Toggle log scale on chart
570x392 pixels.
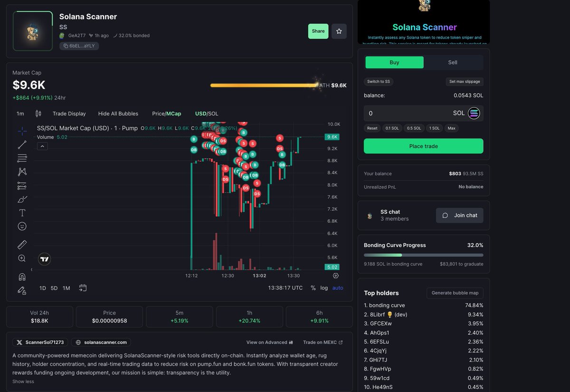click(324, 288)
